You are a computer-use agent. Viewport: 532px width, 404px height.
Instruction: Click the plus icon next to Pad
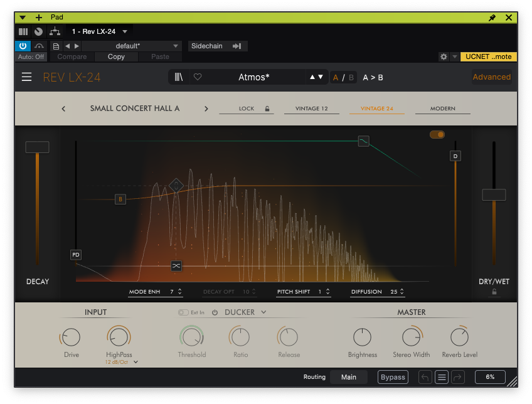click(x=39, y=18)
